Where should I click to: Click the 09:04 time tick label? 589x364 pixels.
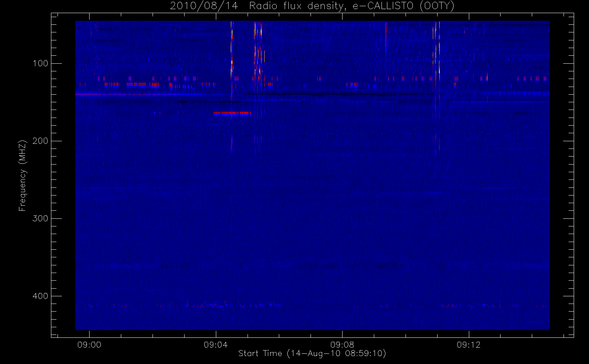point(216,345)
